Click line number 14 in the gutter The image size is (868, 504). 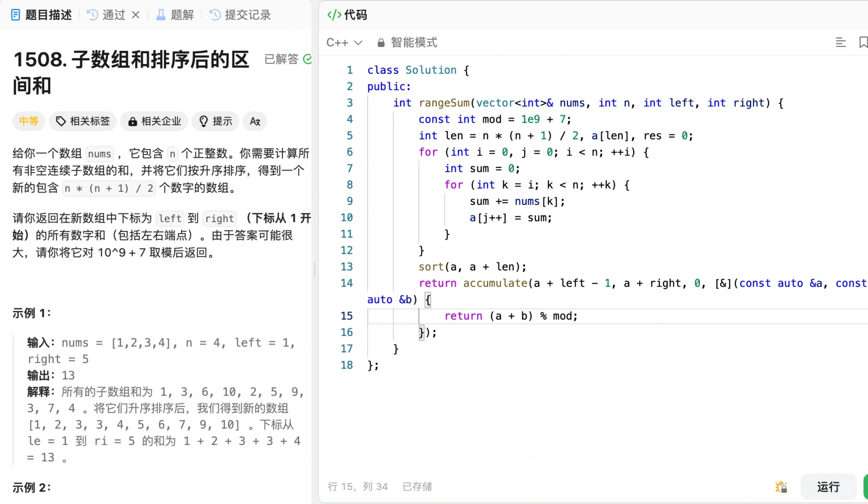(x=347, y=283)
